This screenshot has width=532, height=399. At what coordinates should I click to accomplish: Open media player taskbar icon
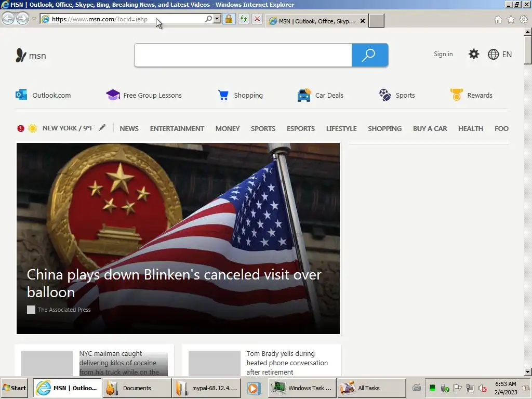(x=254, y=388)
